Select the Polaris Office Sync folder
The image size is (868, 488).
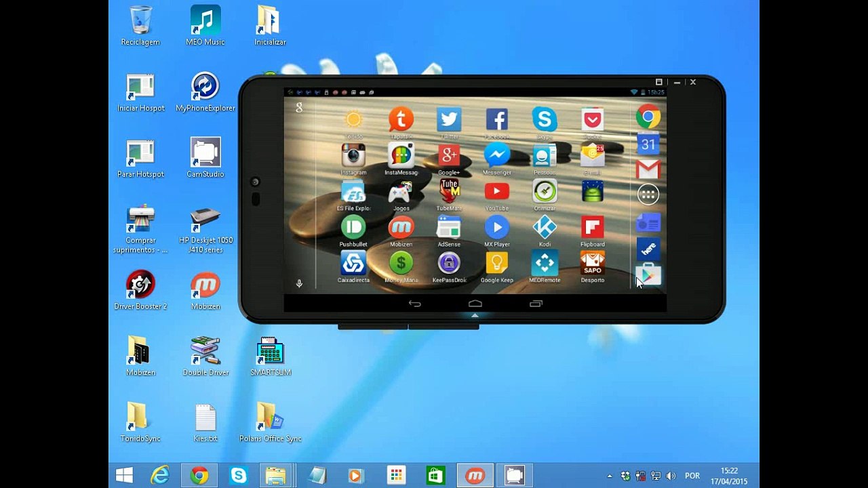(270, 423)
